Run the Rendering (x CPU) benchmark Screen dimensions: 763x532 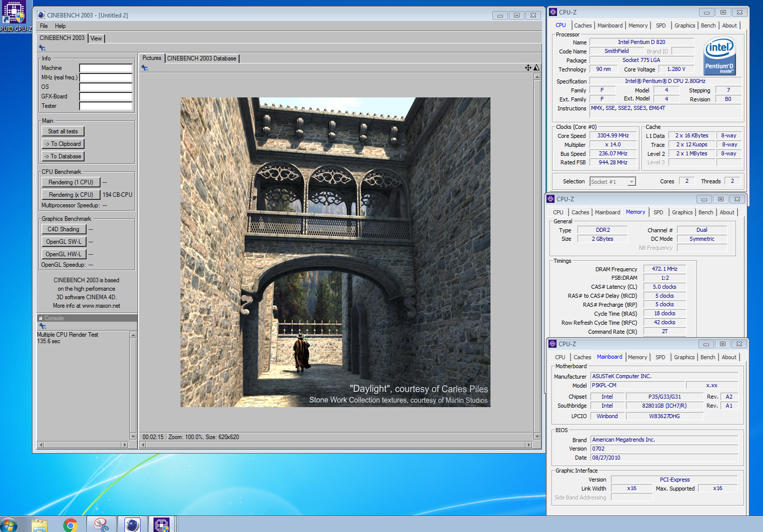[71, 195]
